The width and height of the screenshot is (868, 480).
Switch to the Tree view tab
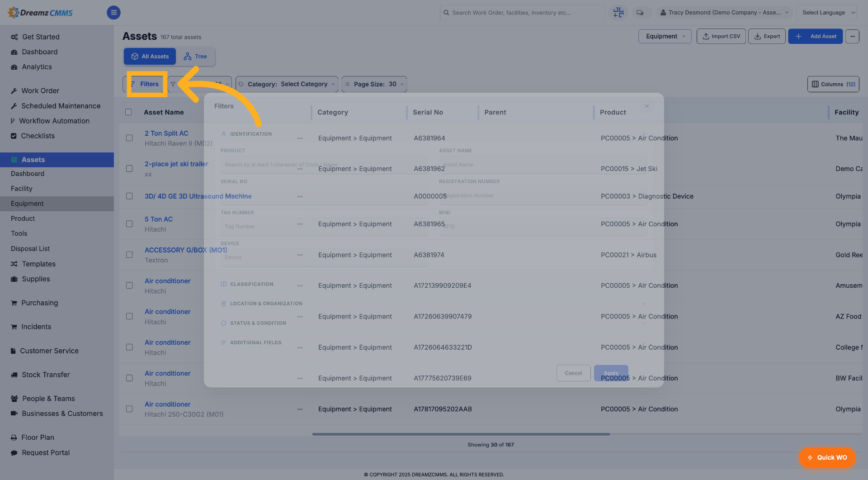click(x=195, y=57)
